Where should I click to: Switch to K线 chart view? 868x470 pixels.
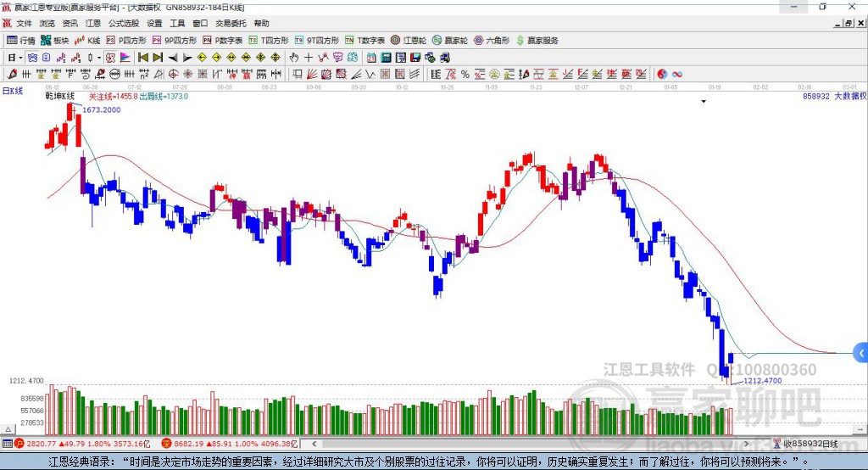(87, 41)
